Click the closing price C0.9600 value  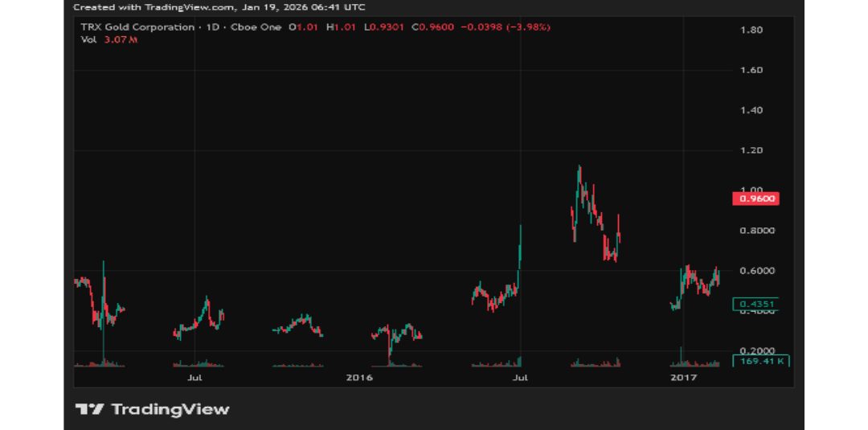click(433, 27)
